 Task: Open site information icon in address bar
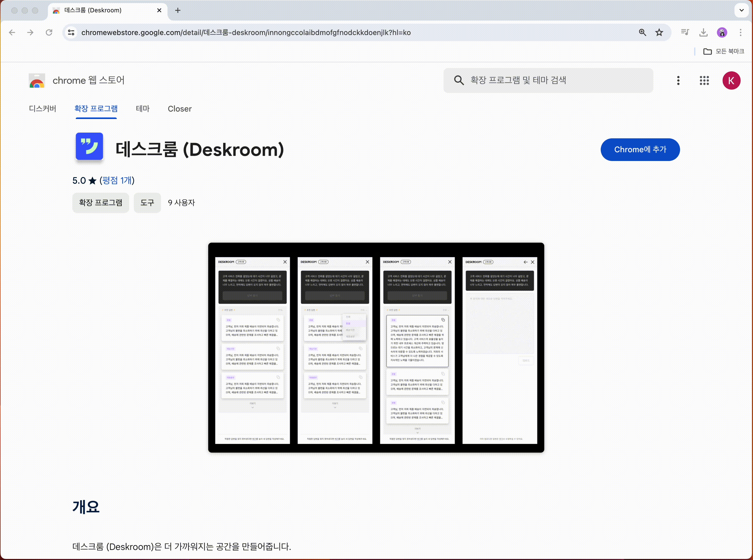71,32
